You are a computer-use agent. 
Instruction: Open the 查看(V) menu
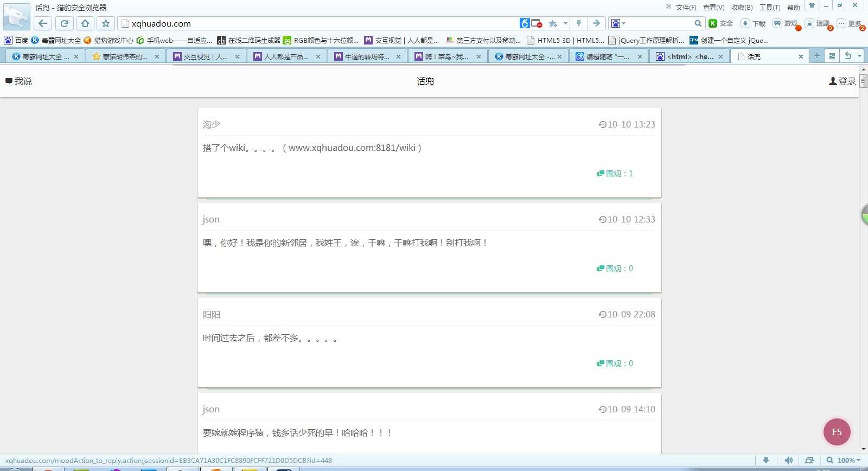tap(713, 8)
